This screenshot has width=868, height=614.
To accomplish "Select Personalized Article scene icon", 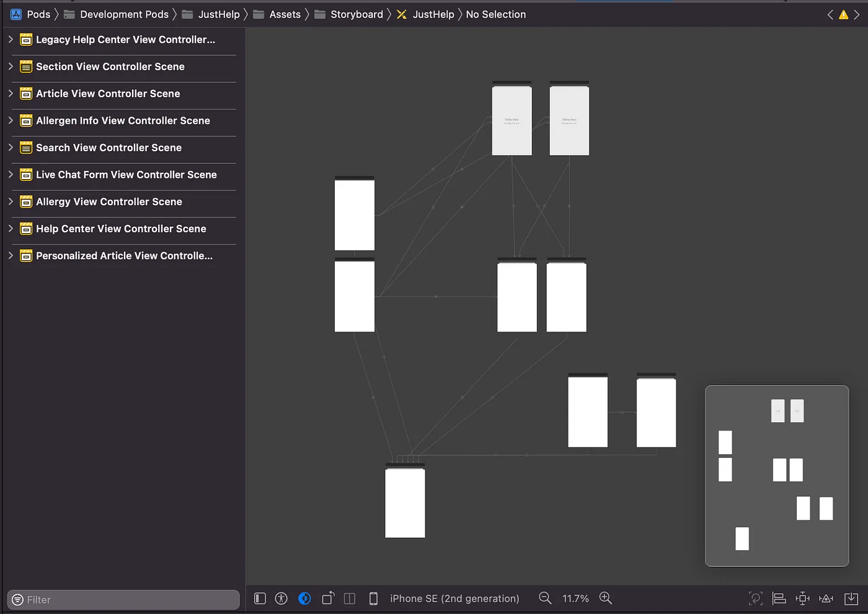I will click(x=26, y=255).
